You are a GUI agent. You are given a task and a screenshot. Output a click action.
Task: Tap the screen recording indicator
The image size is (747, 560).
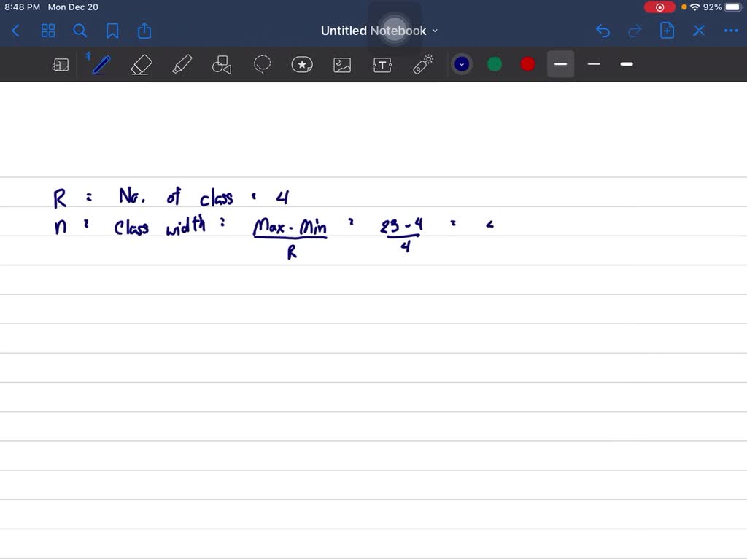coord(659,7)
